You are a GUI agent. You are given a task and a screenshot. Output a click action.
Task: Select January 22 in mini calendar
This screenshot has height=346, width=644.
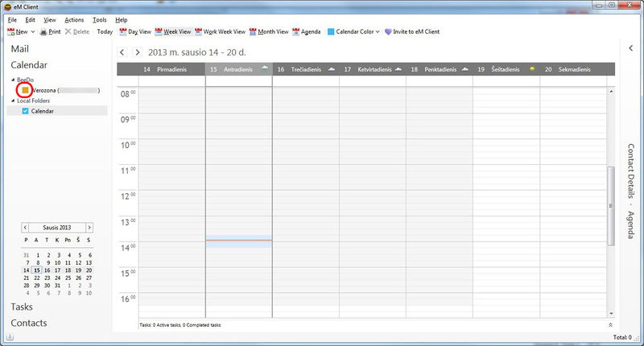(37, 278)
